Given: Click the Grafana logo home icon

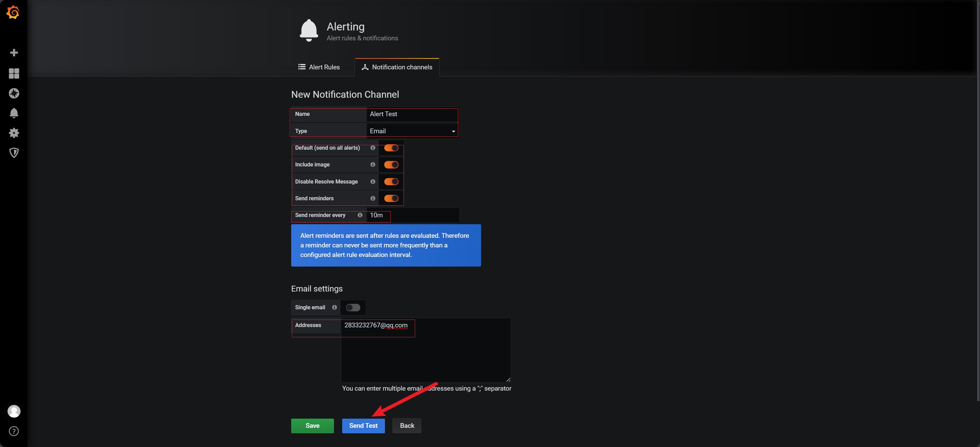Looking at the screenshot, I should click(13, 13).
